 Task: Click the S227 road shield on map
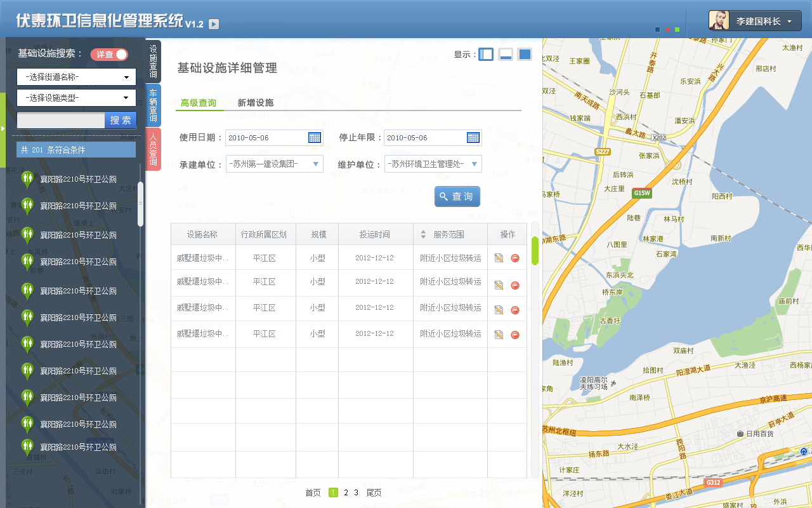pos(603,151)
